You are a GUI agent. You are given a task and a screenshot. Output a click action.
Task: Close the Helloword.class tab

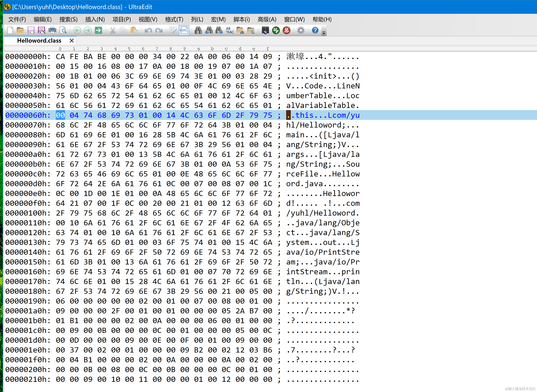click(71, 41)
